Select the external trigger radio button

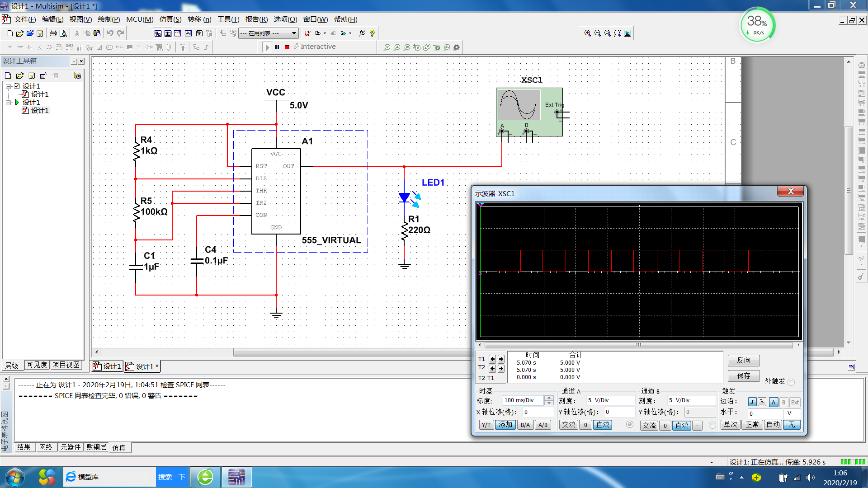[x=791, y=382]
